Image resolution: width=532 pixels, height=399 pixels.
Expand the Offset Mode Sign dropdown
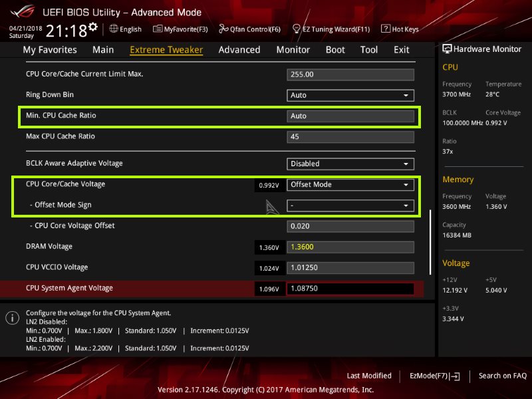pos(350,205)
